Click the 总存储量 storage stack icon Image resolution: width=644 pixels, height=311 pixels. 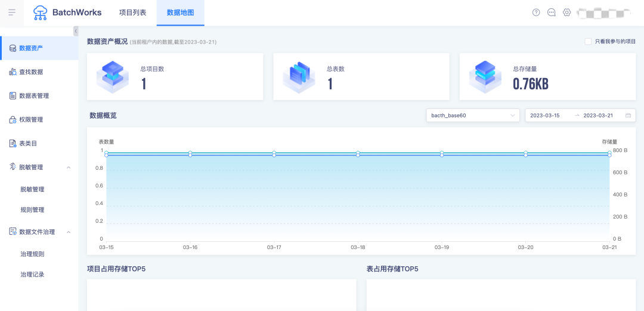coord(485,77)
